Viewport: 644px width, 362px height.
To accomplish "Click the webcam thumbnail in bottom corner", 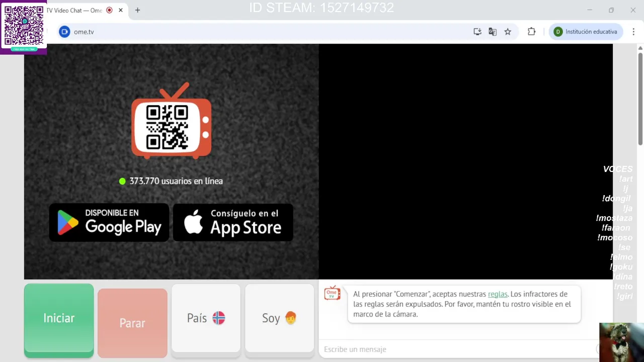I will [x=621, y=342].
